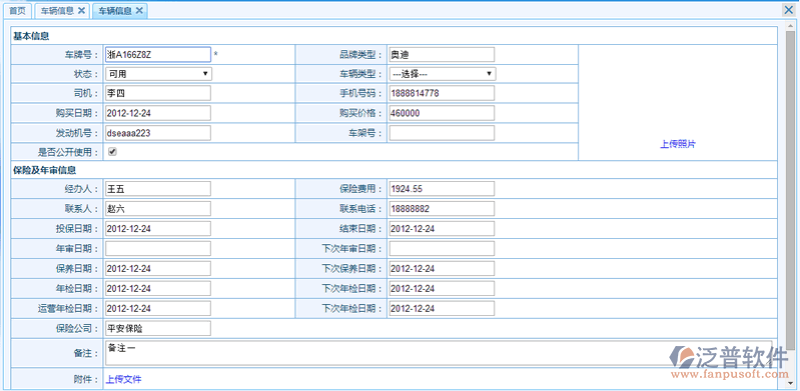This screenshot has width=800, height=391.
Task: Click the 基本信息 section heading
Action: tap(31, 36)
